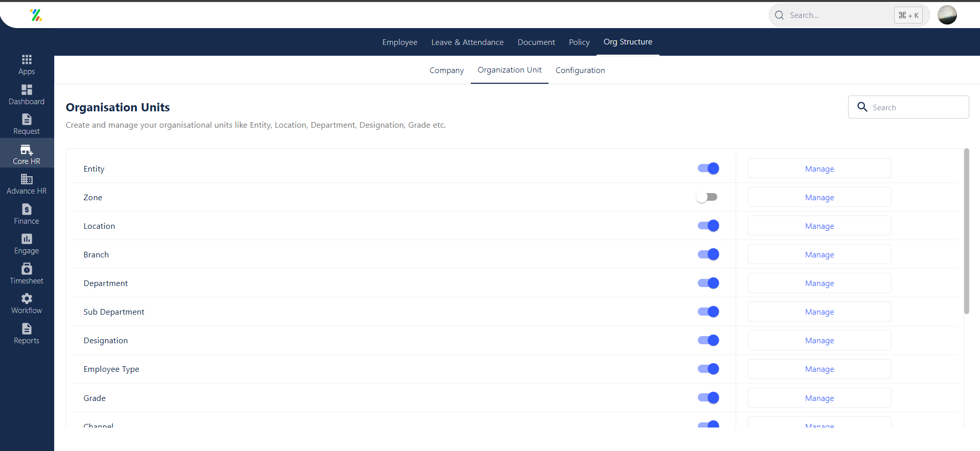Click the app logo
The height and width of the screenshot is (451, 980).
pyautogui.click(x=36, y=15)
